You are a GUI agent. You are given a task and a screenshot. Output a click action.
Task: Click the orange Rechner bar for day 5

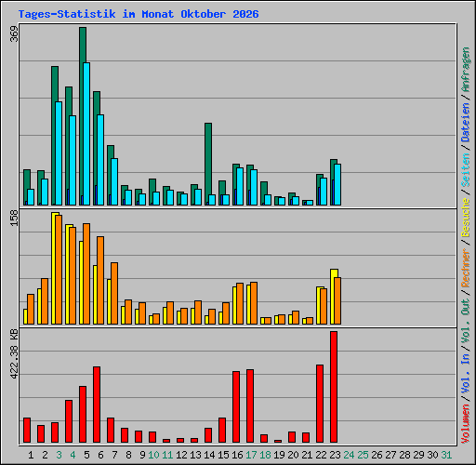[x=86, y=273]
